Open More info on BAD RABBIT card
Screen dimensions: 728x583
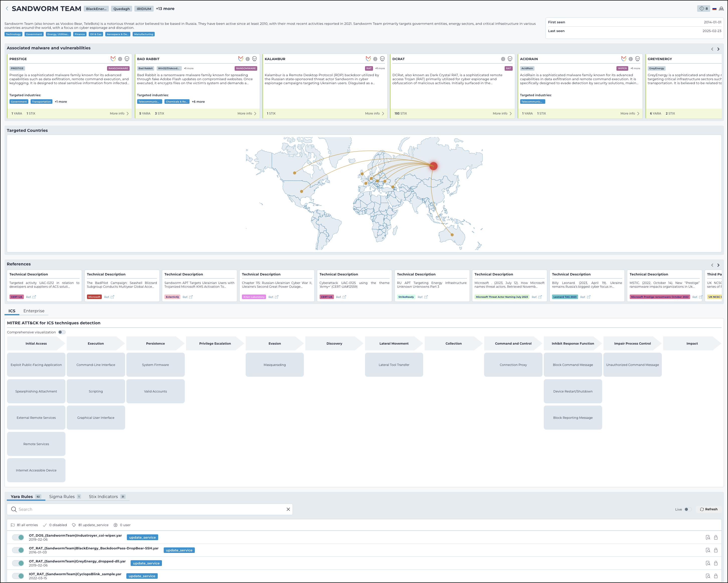(x=247, y=114)
